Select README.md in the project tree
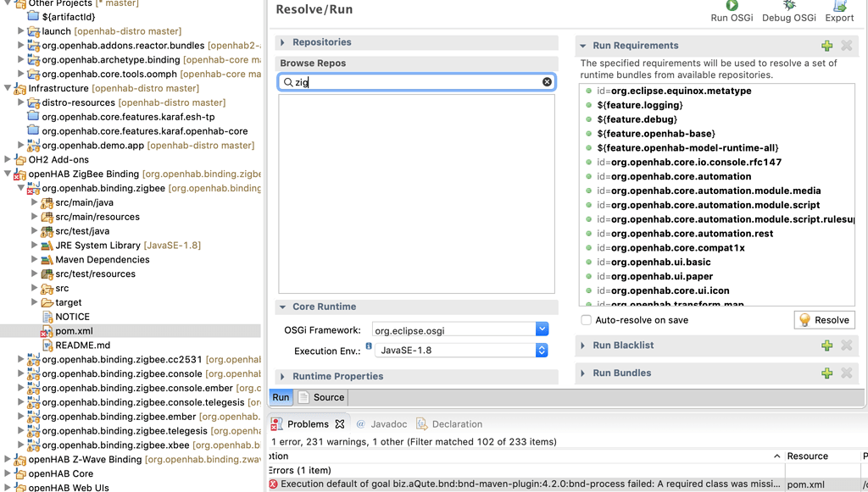868x492 pixels. pyautogui.click(x=82, y=346)
